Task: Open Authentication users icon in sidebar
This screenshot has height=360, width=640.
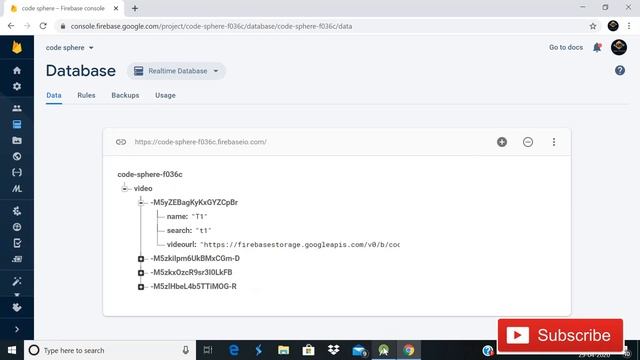Action: pyautogui.click(x=17, y=108)
